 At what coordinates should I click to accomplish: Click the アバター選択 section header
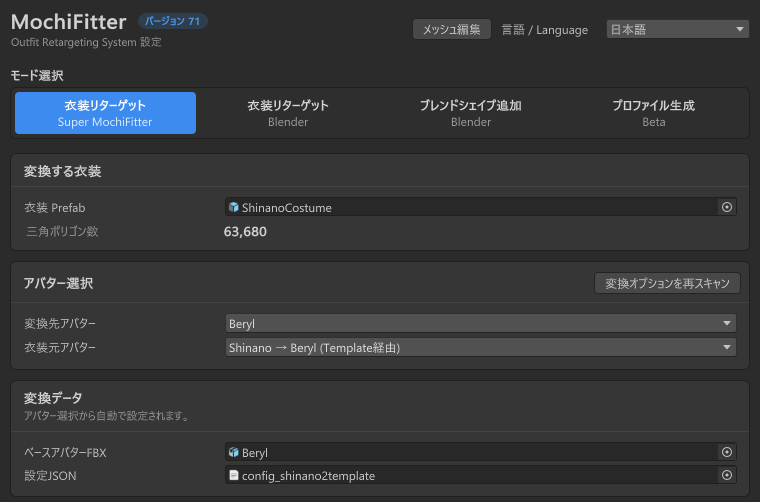tap(58, 283)
